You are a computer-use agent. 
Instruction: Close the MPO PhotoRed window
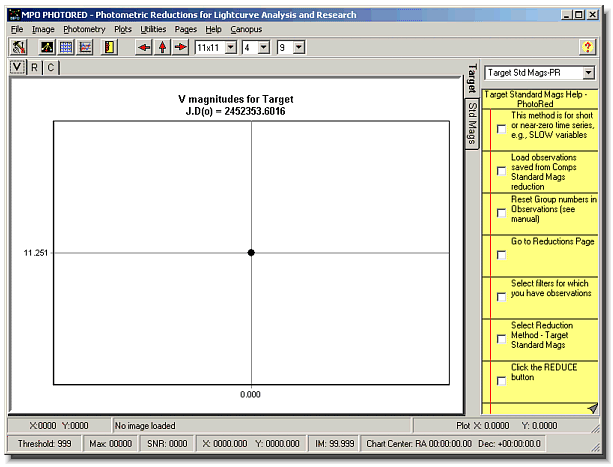coord(593,15)
